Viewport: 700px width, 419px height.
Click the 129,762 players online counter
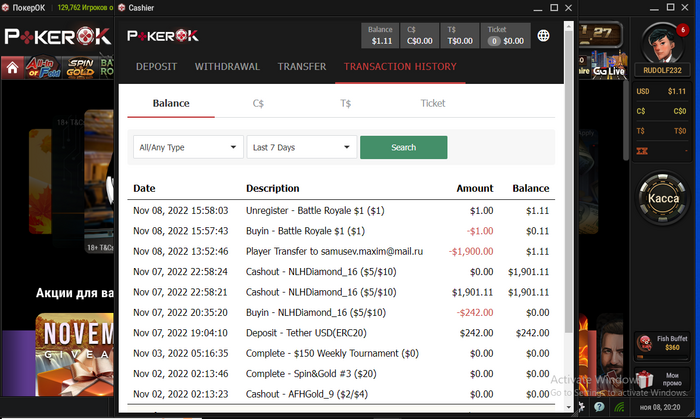pyautogui.click(x=85, y=8)
